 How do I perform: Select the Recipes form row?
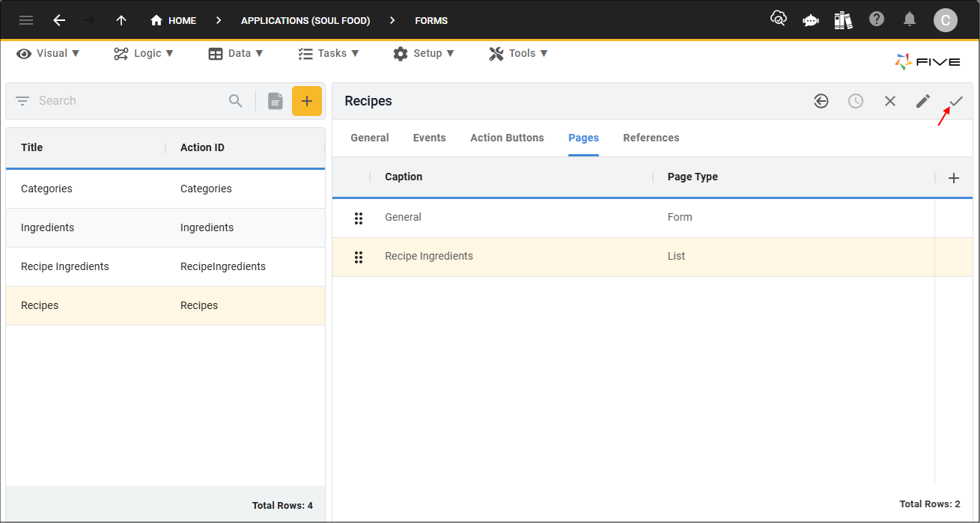(x=165, y=305)
